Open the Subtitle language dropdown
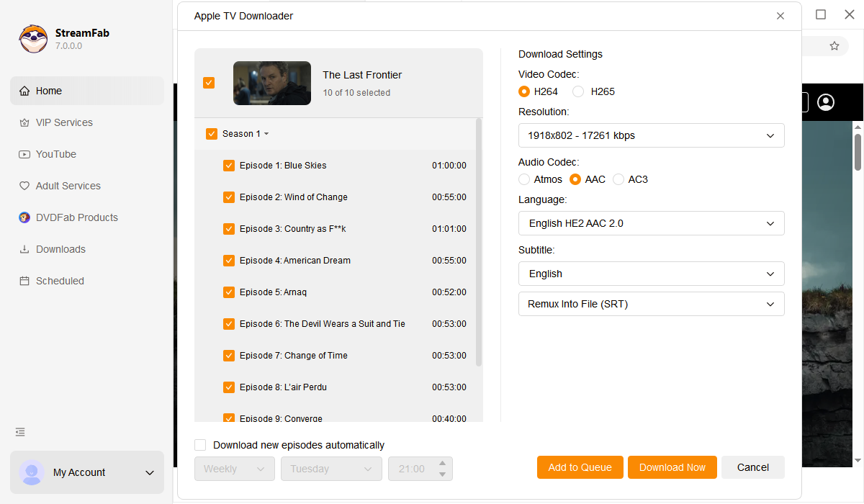Viewport: 864px width, 504px height. [651, 274]
